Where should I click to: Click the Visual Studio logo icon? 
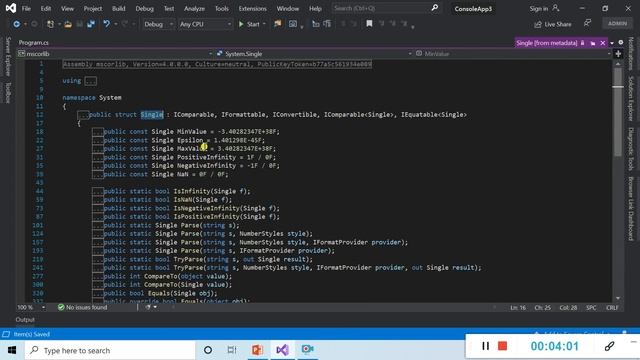[x=11, y=8]
